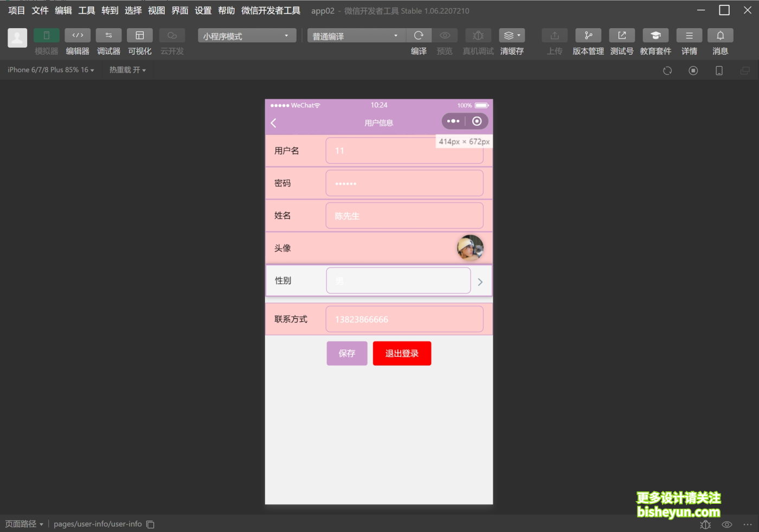Click the 编译 compile refresh icon
Image resolution: width=759 pixels, height=532 pixels.
(x=419, y=35)
